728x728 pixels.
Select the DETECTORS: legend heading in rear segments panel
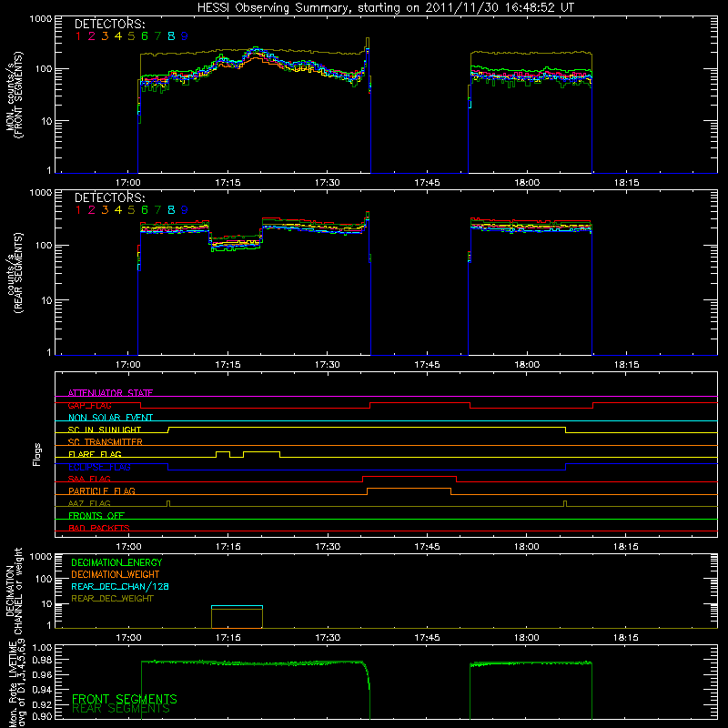[109, 197]
